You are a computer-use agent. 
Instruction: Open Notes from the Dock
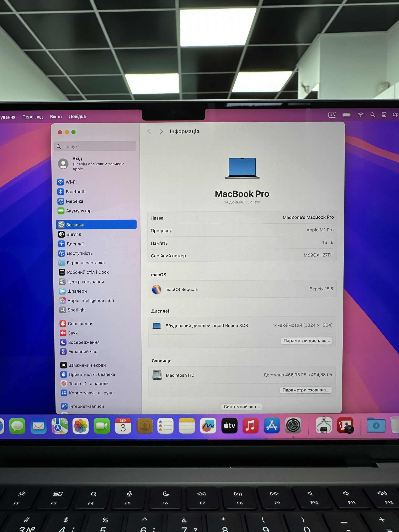[x=187, y=426]
